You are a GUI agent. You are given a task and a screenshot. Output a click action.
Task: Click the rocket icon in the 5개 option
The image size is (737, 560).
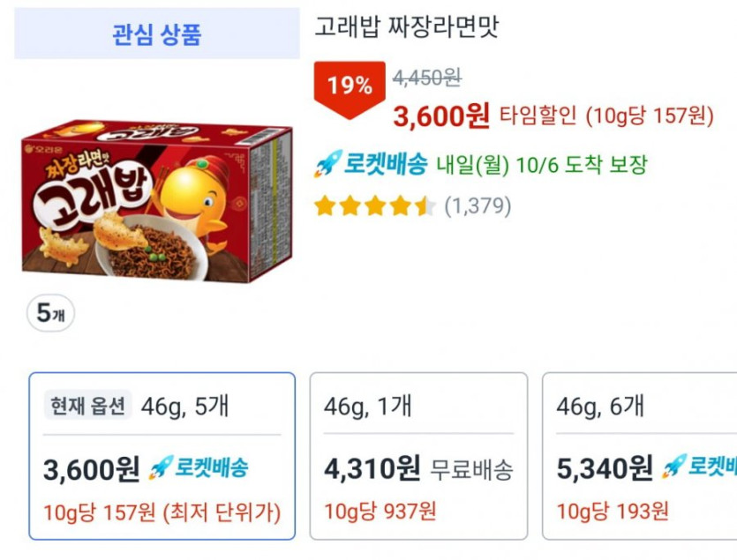tap(160, 468)
